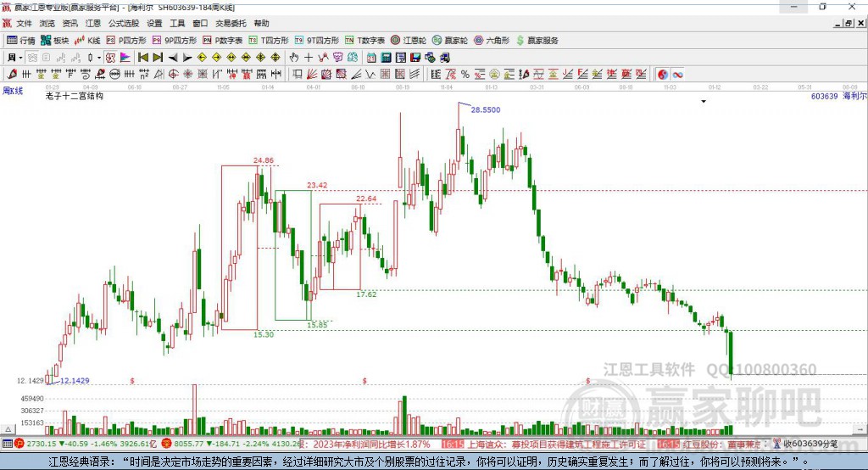
Task: Switch to the K线 chart view
Action: coord(87,41)
